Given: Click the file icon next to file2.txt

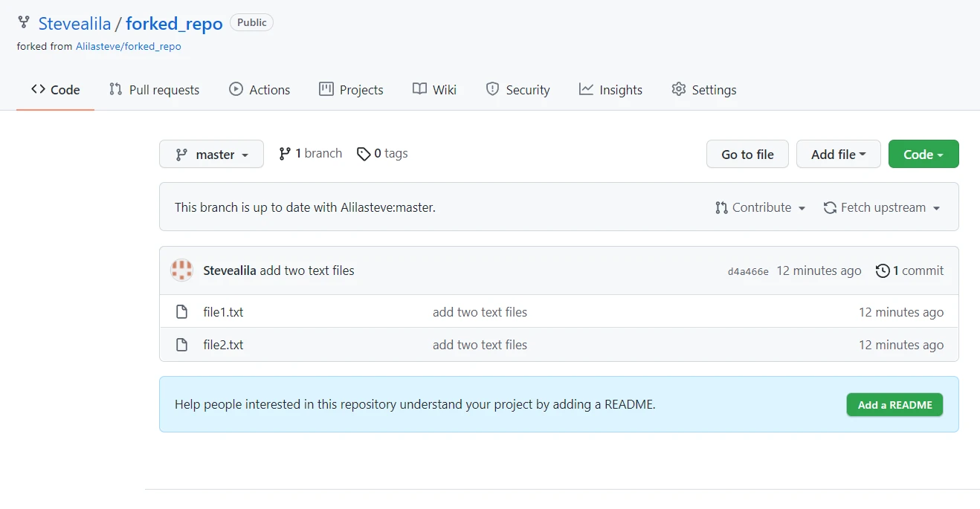Looking at the screenshot, I should click(x=181, y=345).
